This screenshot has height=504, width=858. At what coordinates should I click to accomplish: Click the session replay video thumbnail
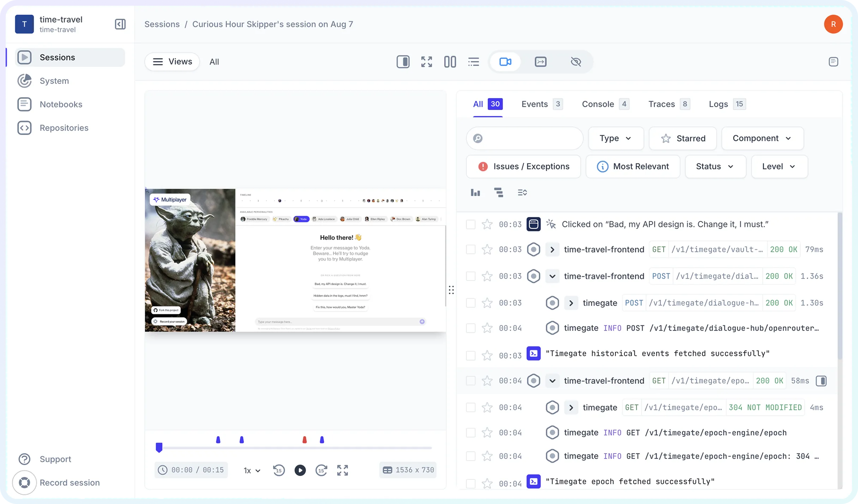coord(295,260)
